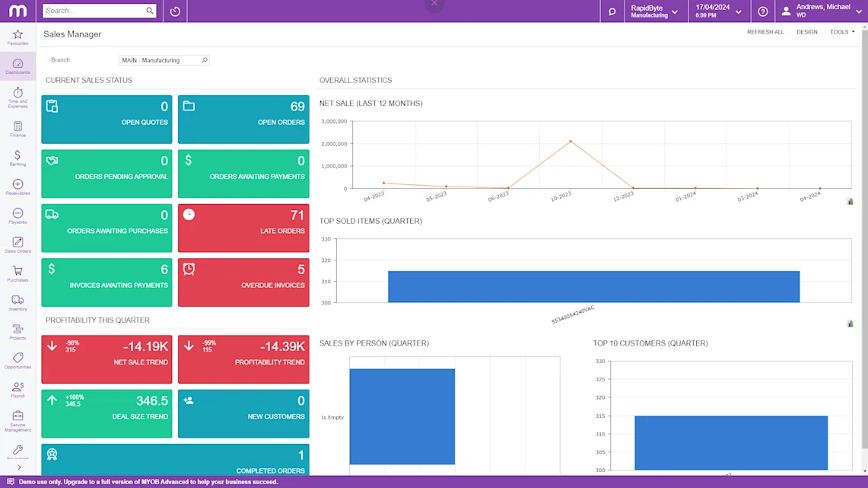Open the TOOLS dropdown menu
Image resolution: width=868 pixels, height=488 pixels.
(841, 32)
